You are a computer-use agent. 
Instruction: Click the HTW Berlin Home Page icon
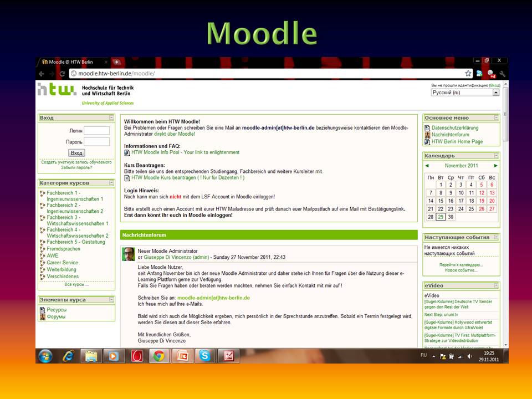tap(427, 141)
